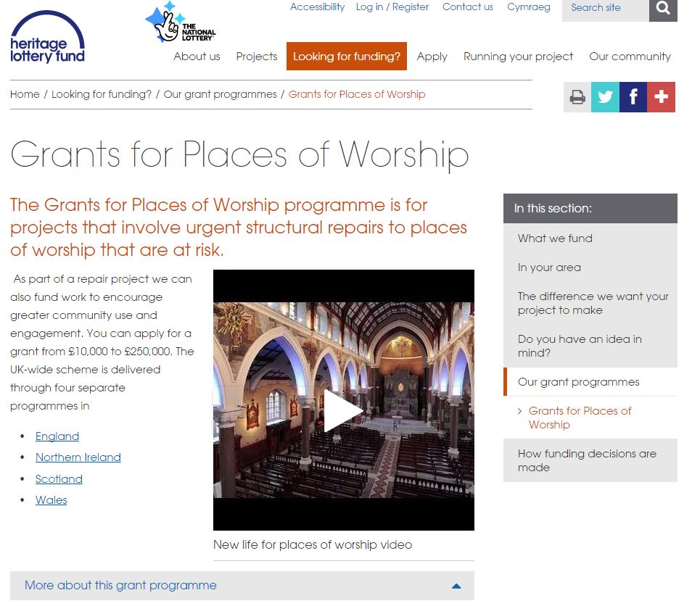Go to Running your project menu
Screen dimensions: 700x614
[x=518, y=57]
